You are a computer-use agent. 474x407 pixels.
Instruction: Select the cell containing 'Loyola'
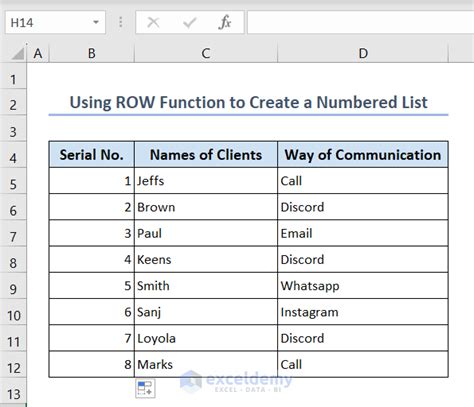[x=206, y=338]
